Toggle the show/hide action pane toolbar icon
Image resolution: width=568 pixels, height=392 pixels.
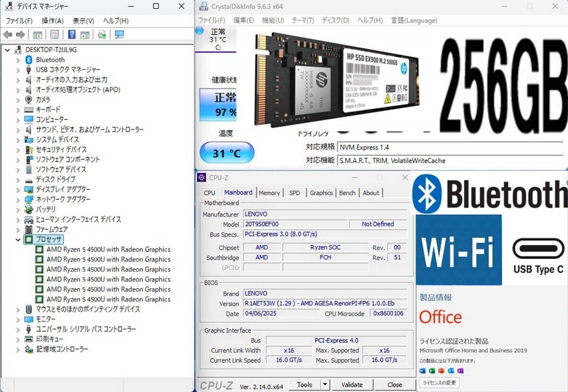(x=85, y=35)
